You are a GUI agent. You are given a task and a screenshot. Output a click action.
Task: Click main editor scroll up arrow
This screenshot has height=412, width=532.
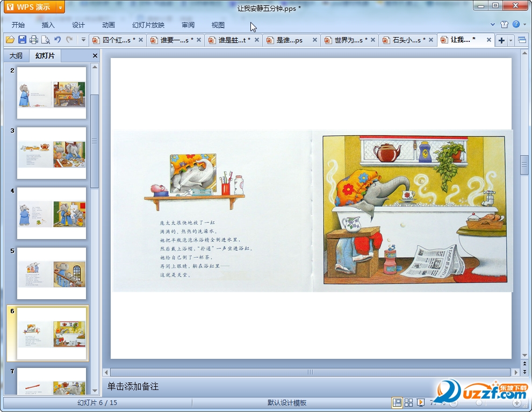(x=524, y=53)
